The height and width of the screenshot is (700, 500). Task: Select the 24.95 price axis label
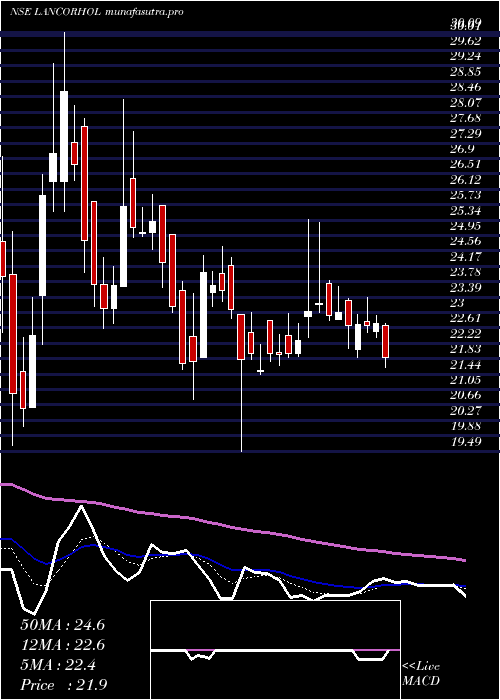tap(466, 226)
